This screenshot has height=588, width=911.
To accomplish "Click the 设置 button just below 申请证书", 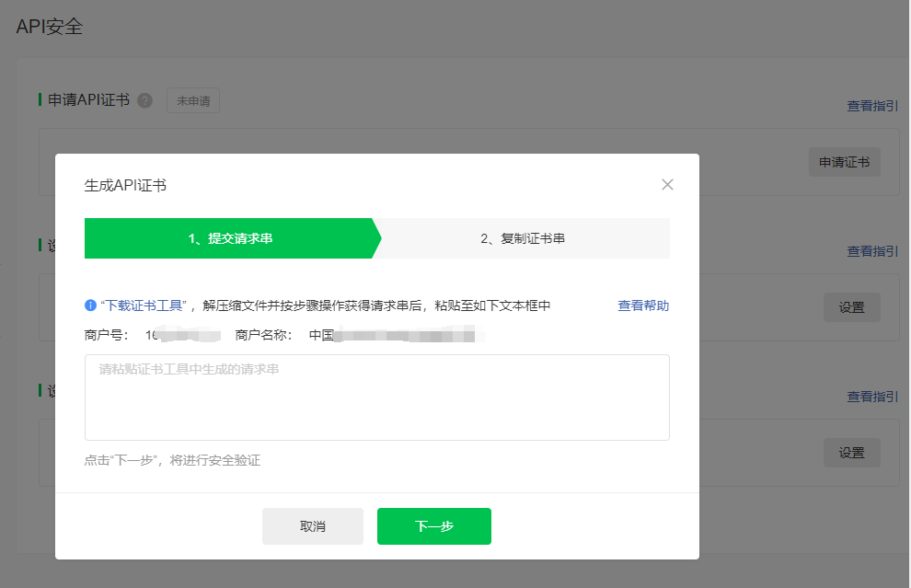I will pyautogui.click(x=851, y=307).
